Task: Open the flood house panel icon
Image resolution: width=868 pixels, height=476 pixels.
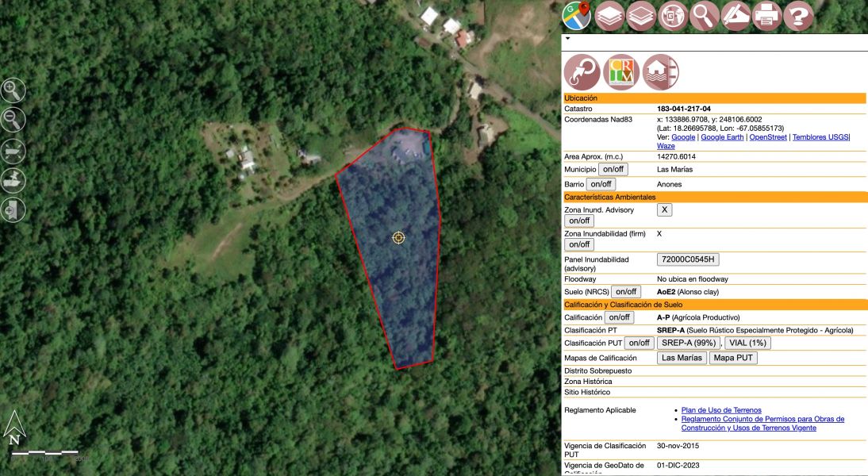Action: pyautogui.click(x=663, y=71)
